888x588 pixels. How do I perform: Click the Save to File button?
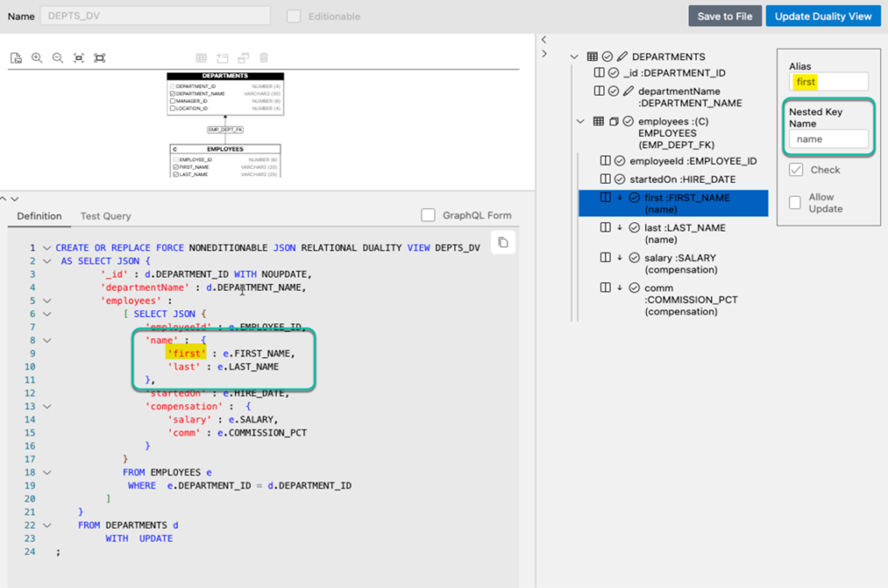tap(725, 16)
